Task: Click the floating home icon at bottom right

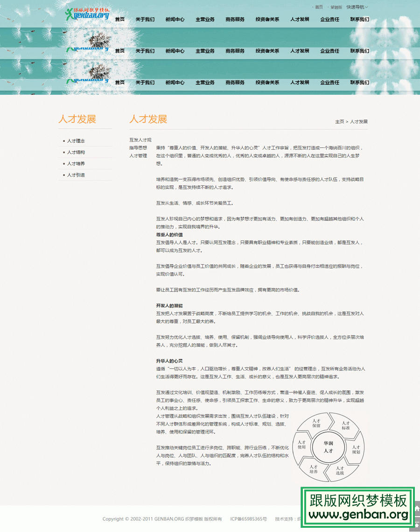Action: click(x=417, y=508)
